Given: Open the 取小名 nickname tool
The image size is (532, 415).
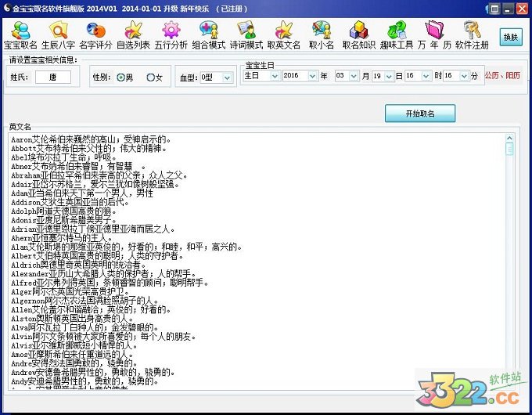Looking at the screenshot, I should click(x=322, y=35).
